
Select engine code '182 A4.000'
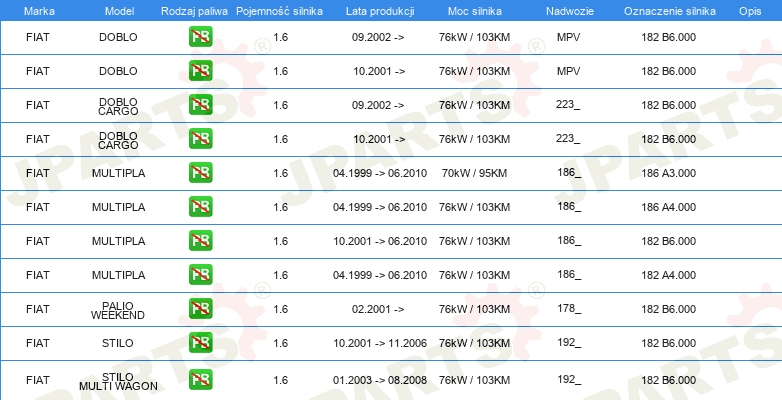pyautogui.click(x=668, y=275)
